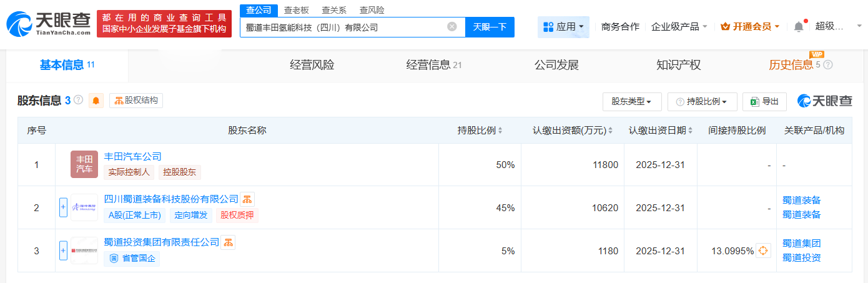The image size is (868, 283).
Task: Switch to the 查风险 search tab
Action: coord(372,10)
